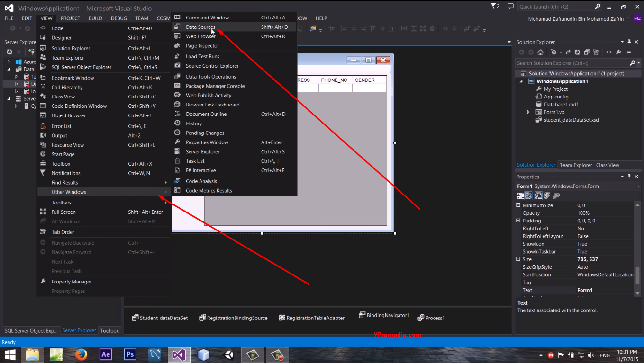Pin the Solution Explorer panel
The image size is (644, 363).
629,42
